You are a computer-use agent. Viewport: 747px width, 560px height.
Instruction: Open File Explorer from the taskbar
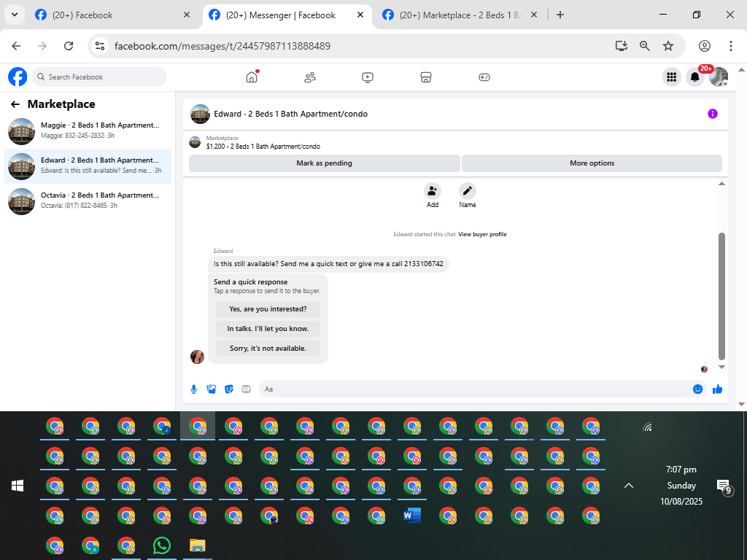pos(197,545)
